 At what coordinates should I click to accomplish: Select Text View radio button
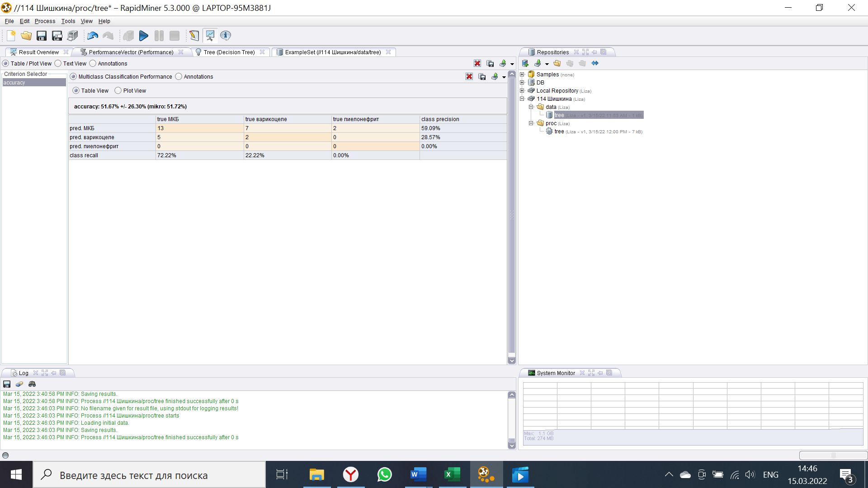tap(58, 64)
